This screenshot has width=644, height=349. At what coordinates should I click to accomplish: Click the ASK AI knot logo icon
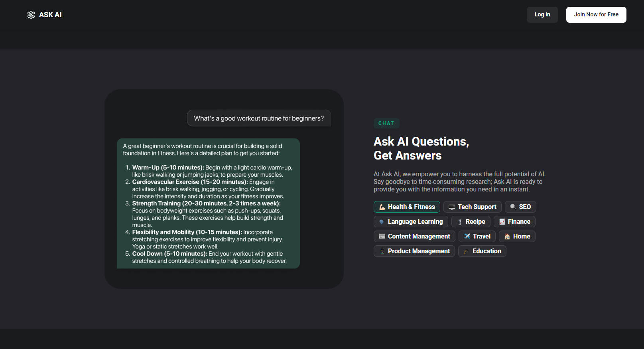pyautogui.click(x=31, y=15)
